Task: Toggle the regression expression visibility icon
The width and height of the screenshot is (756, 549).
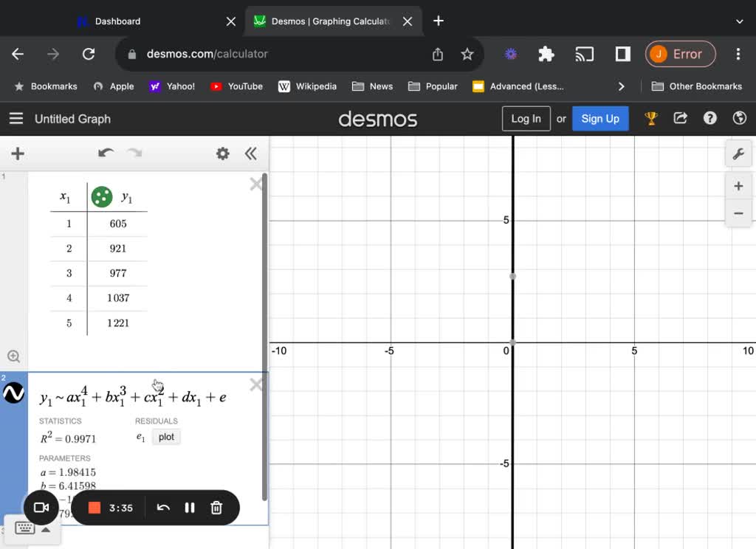Action: (14, 393)
